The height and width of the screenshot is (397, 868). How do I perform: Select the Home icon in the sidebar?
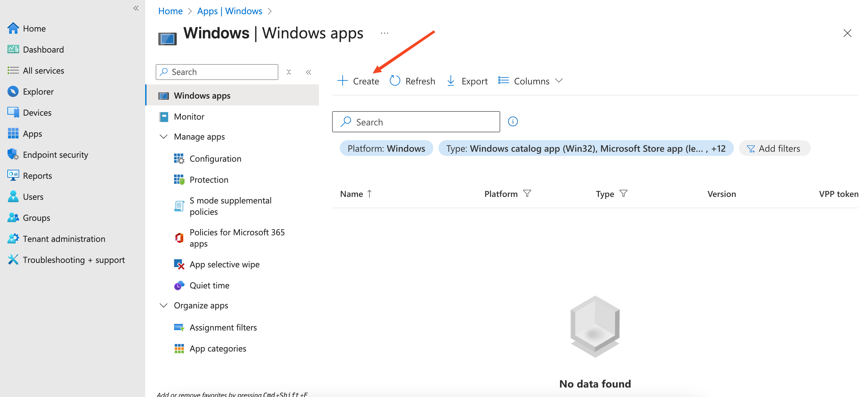[x=13, y=28]
